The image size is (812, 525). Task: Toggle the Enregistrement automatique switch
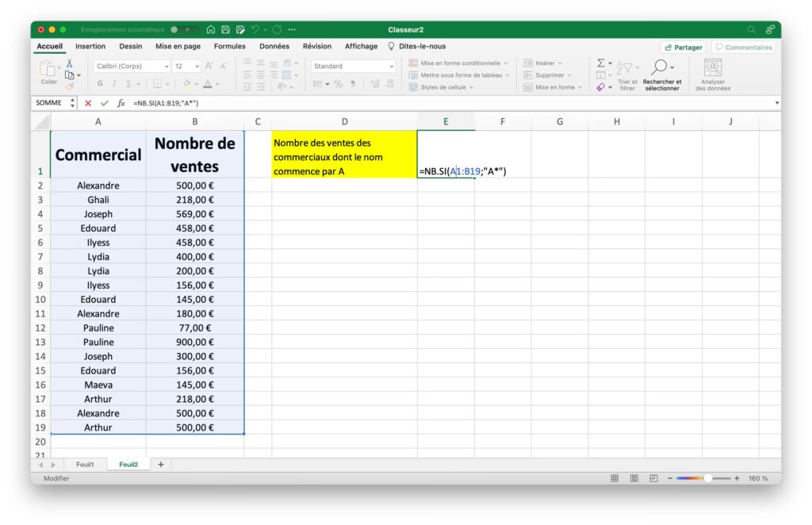point(180,29)
